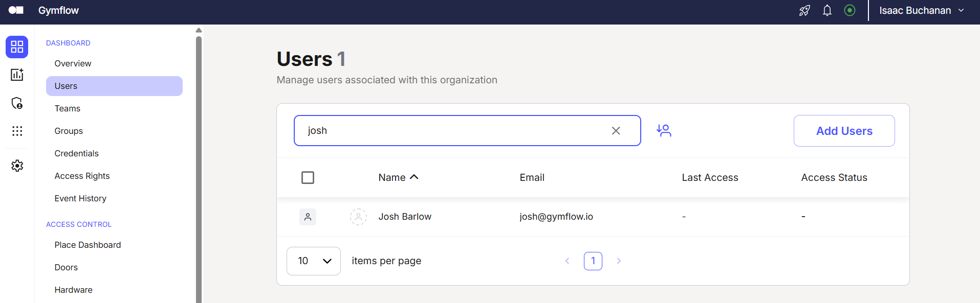
Task: Select page 1 in pagination
Action: click(593, 261)
